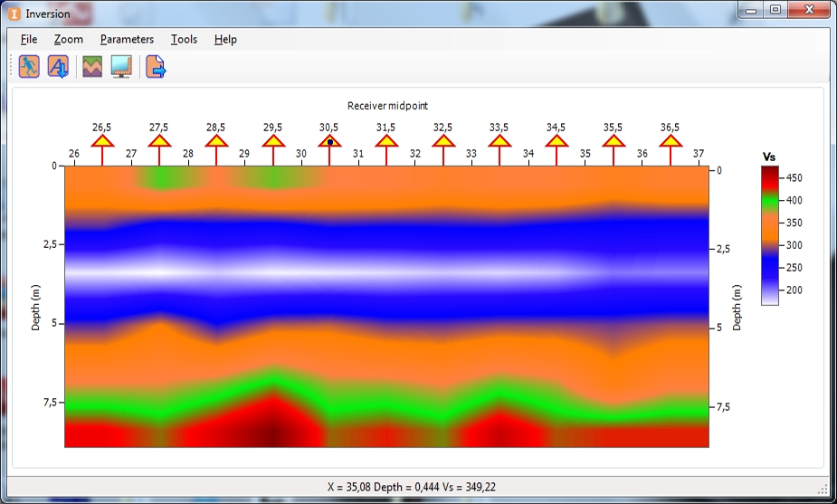Screen dimensions: 837x504
Task: Click the run inversion (running man) icon
Action: 29,66
